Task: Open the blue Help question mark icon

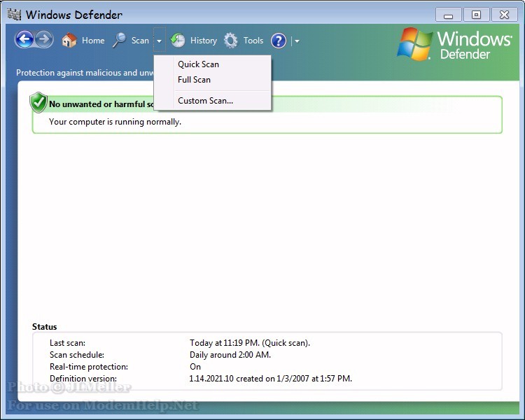Action: point(279,41)
